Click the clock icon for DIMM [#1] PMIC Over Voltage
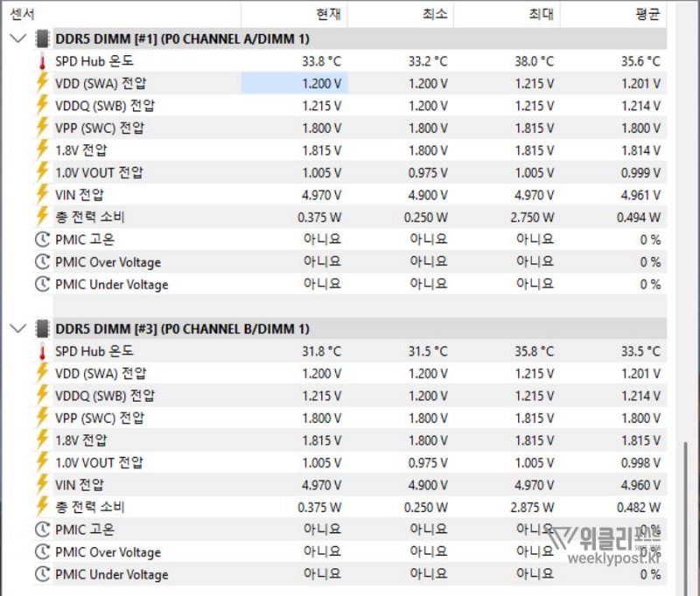Image resolution: width=700 pixels, height=596 pixels. click(x=41, y=262)
